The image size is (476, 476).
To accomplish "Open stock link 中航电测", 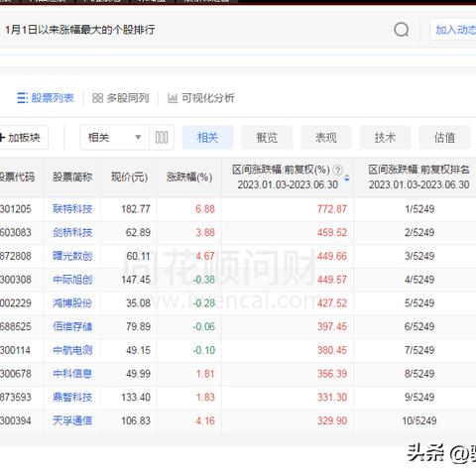I will [72, 350].
